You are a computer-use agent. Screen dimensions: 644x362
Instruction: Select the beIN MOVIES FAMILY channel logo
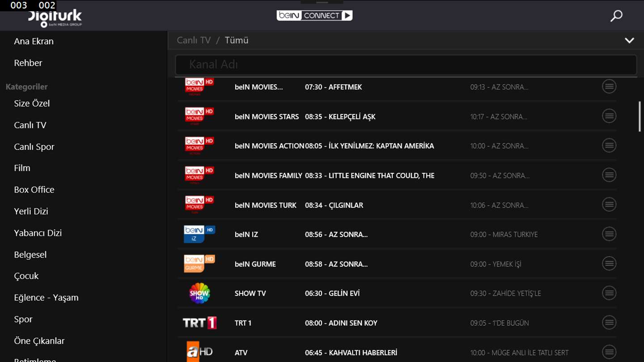[x=199, y=175]
